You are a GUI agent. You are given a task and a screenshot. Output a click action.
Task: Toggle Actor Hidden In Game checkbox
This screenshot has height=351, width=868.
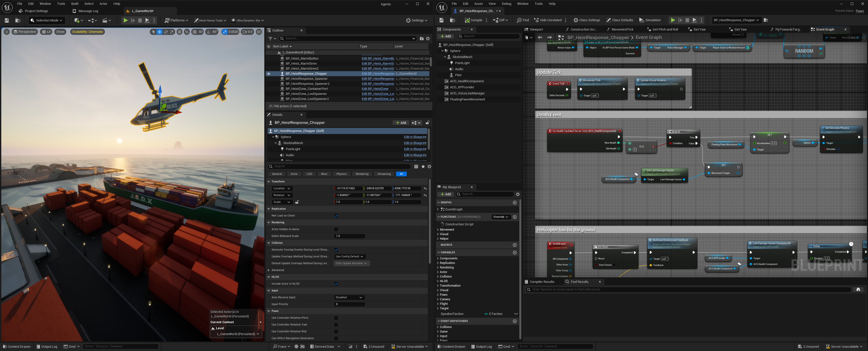(336, 230)
